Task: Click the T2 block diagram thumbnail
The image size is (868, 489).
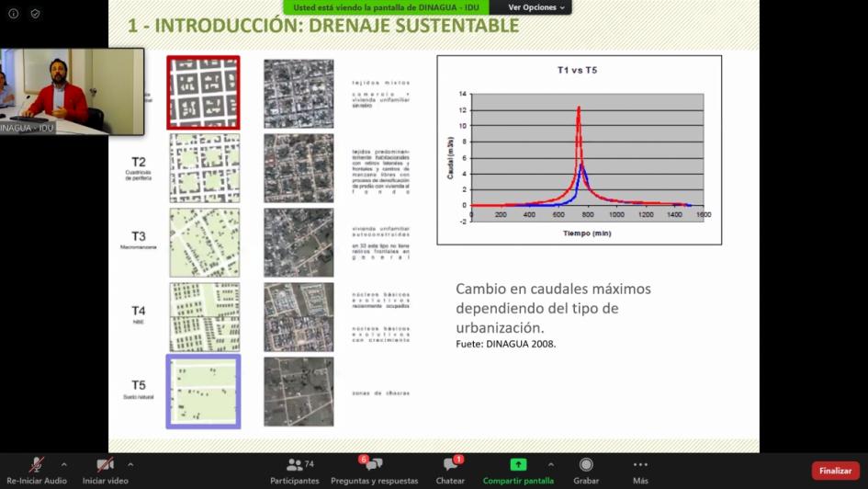Action: click(204, 168)
